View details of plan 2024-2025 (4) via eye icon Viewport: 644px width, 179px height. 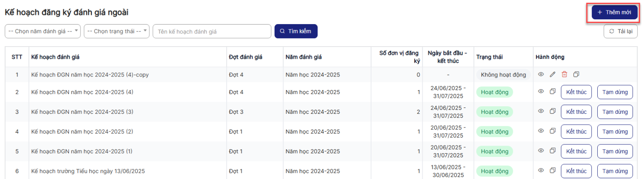(541, 92)
